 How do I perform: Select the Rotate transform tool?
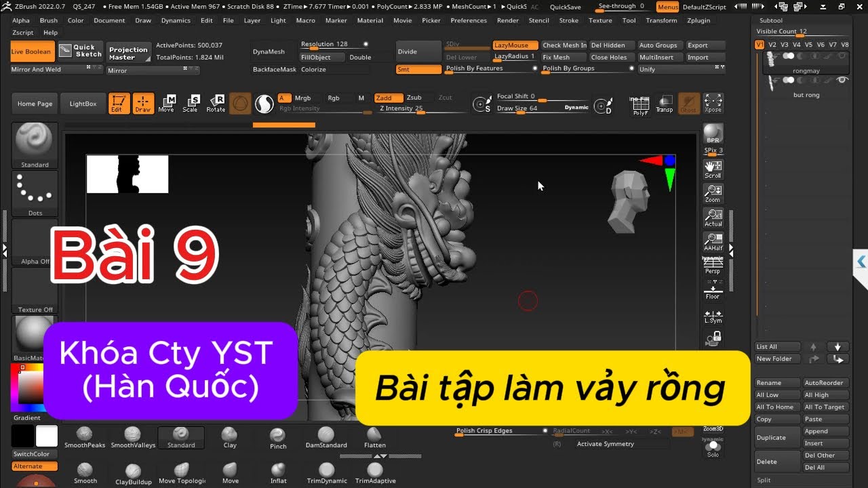coord(216,103)
